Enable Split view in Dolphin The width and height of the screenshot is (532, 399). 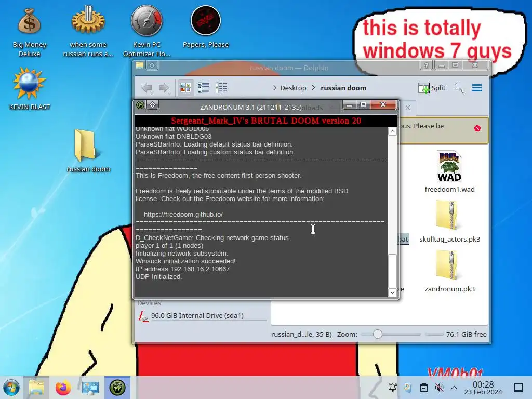tap(432, 88)
